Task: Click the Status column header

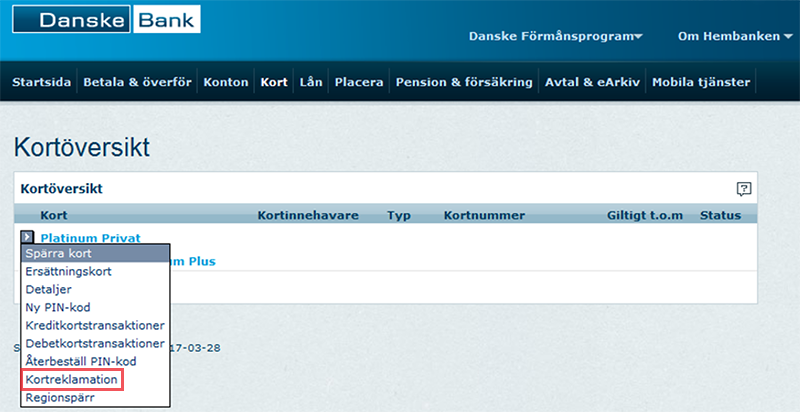Action: coord(720,215)
